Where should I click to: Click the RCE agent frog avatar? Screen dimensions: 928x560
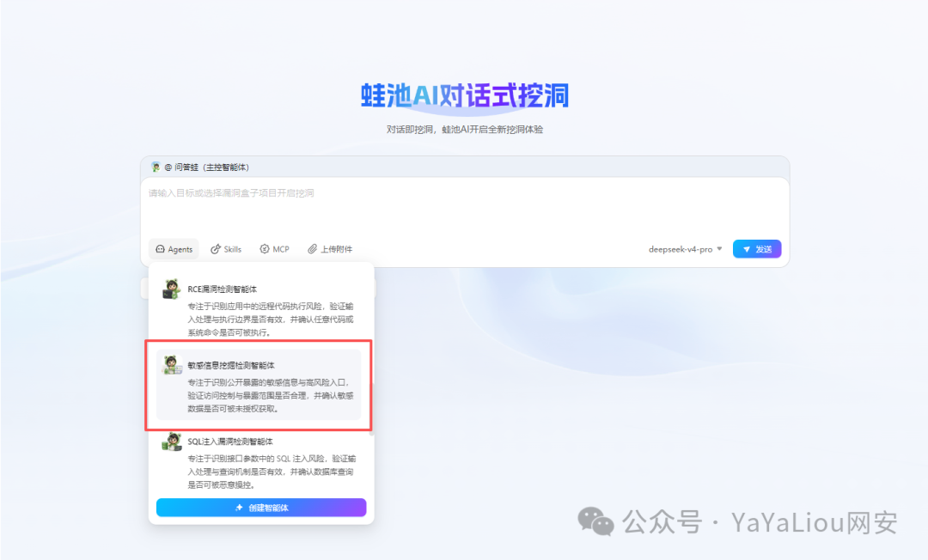(171, 289)
